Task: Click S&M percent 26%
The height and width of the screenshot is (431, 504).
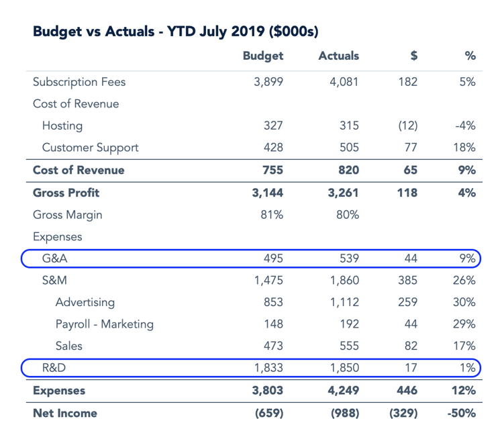Action: (464, 281)
